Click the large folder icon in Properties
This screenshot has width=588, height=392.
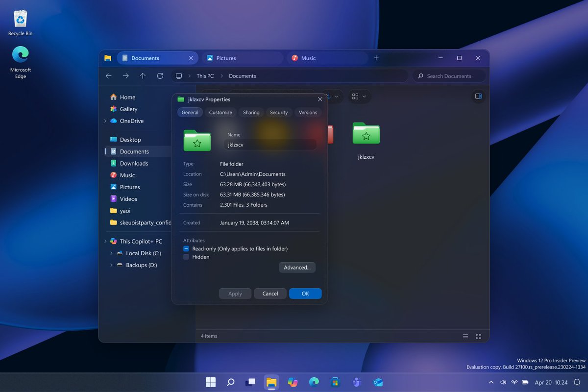coord(197,140)
